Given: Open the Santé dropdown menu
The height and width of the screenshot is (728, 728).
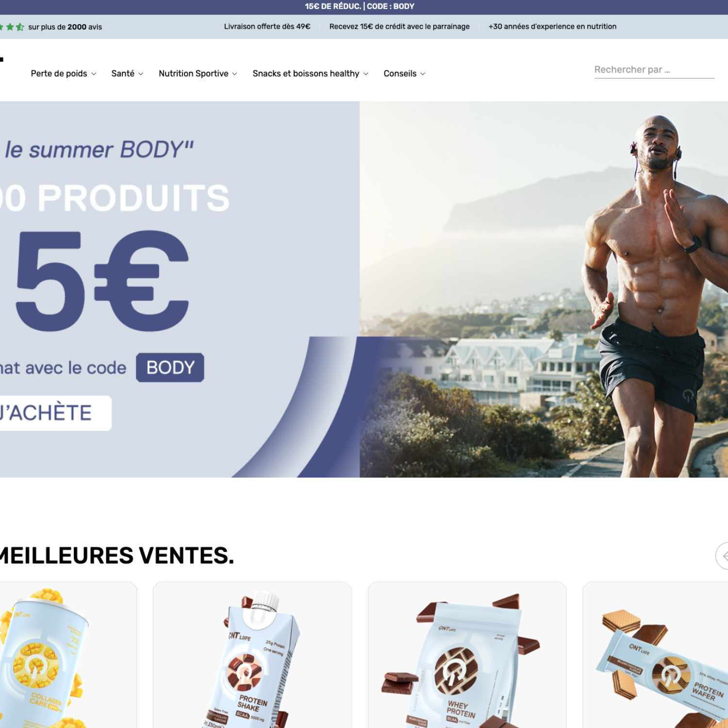Looking at the screenshot, I should pyautogui.click(x=127, y=73).
